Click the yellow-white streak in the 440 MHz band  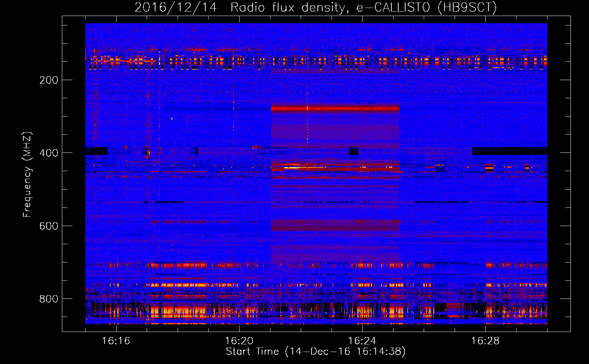(x=292, y=168)
